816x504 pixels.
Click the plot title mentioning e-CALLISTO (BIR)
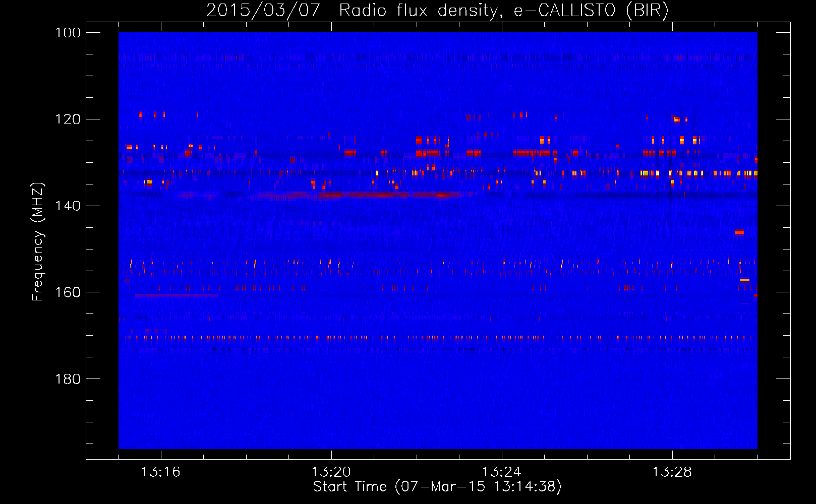438,11
